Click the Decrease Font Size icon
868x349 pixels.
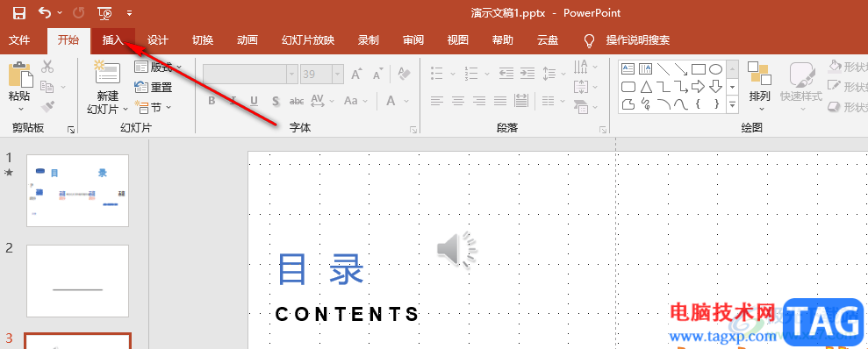[x=377, y=74]
